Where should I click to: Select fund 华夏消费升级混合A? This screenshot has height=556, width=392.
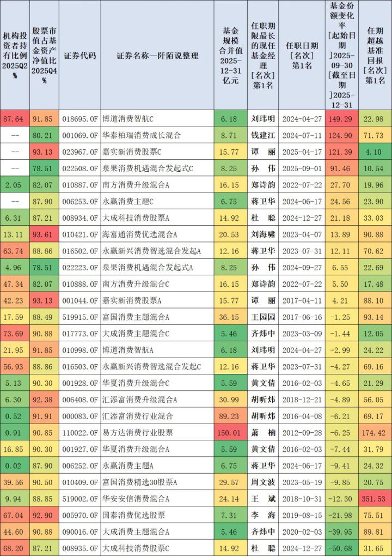pyautogui.click(x=136, y=449)
